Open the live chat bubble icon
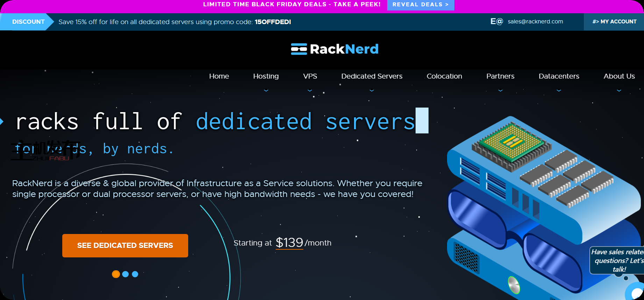644x300 pixels. tap(636, 293)
